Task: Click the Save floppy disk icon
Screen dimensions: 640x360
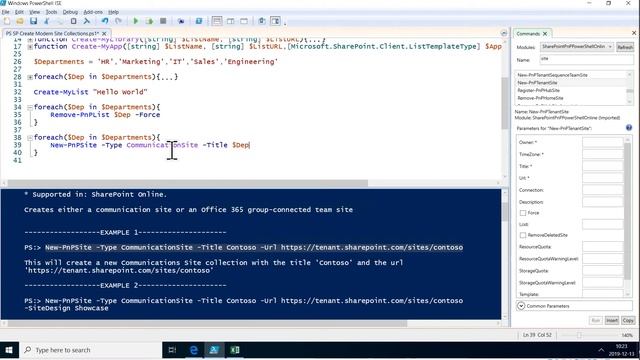Action: (33, 21)
